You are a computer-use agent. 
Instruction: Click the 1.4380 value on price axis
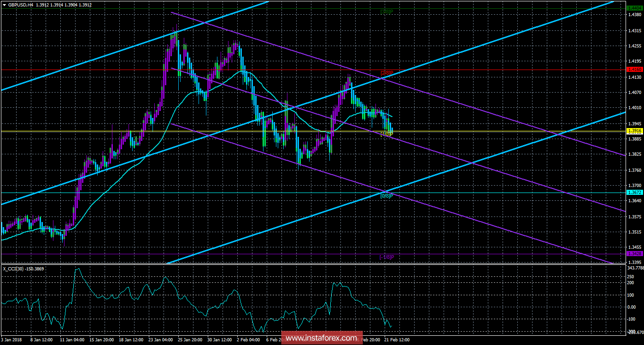point(634,14)
